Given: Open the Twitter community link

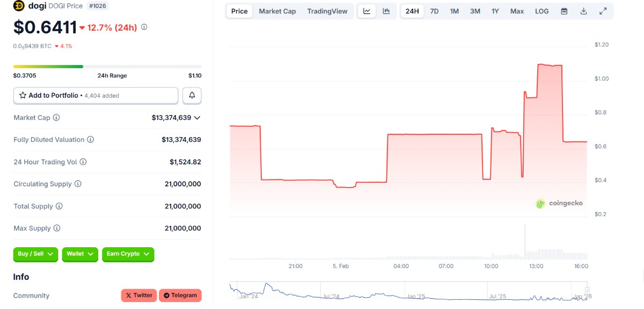Looking at the screenshot, I should (138, 296).
